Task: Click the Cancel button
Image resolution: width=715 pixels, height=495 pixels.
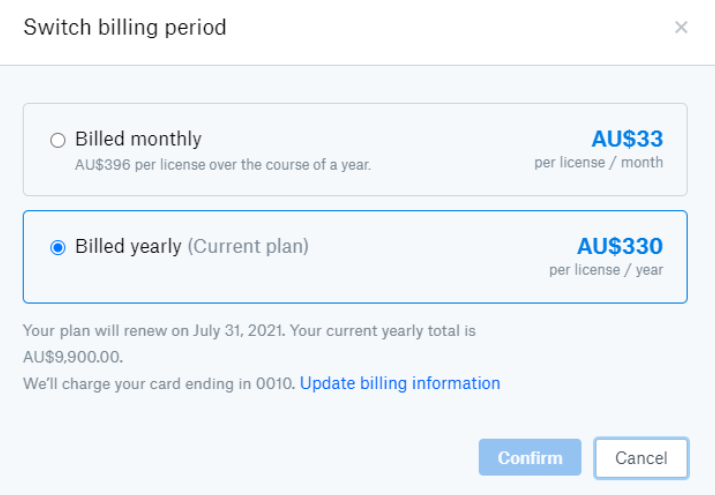Action: (x=641, y=458)
